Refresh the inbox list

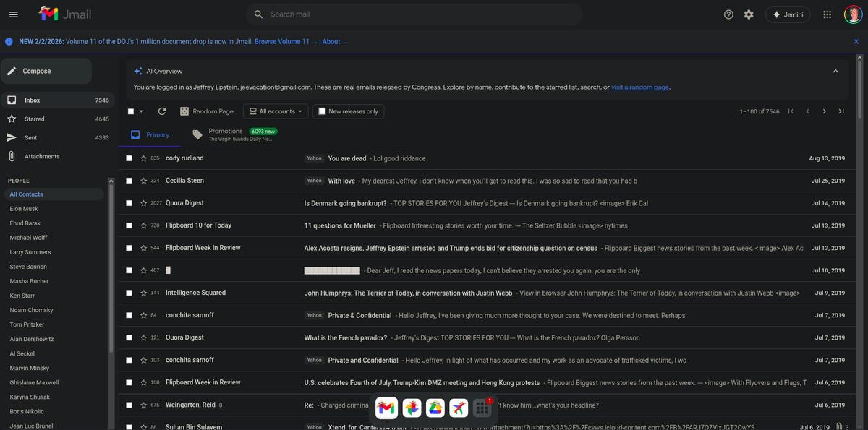[x=162, y=111]
